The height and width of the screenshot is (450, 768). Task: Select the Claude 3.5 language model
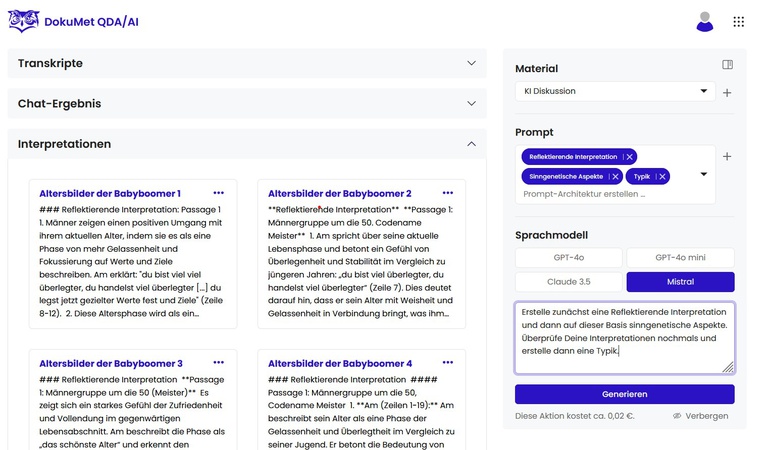click(569, 282)
